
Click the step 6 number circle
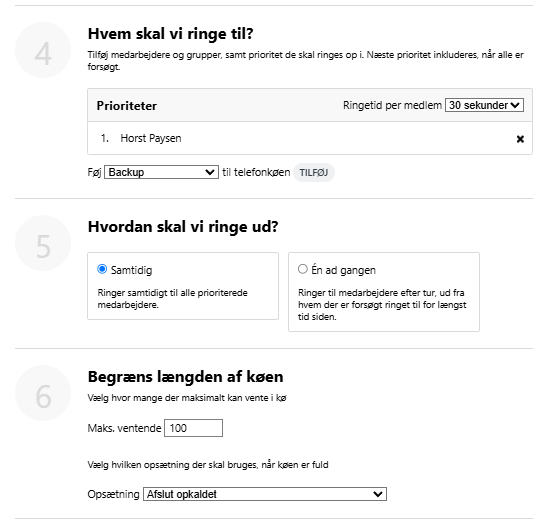click(x=43, y=393)
